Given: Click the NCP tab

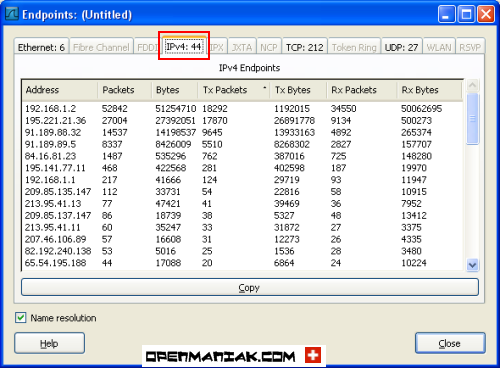Looking at the screenshot, I should (269, 47).
